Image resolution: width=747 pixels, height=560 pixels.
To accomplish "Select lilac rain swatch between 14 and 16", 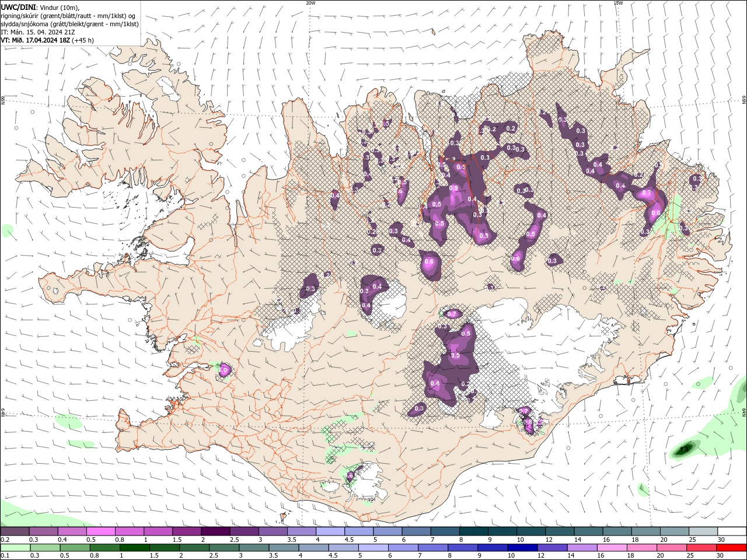I will (x=582, y=548).
